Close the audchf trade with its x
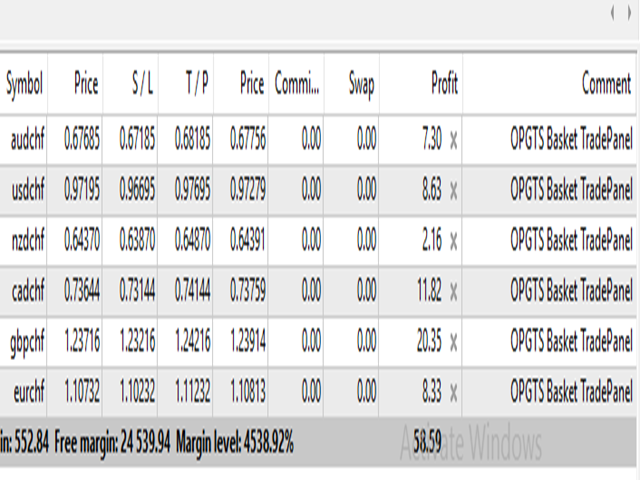This screenshot has height=480, width=640. click(453, 140)
